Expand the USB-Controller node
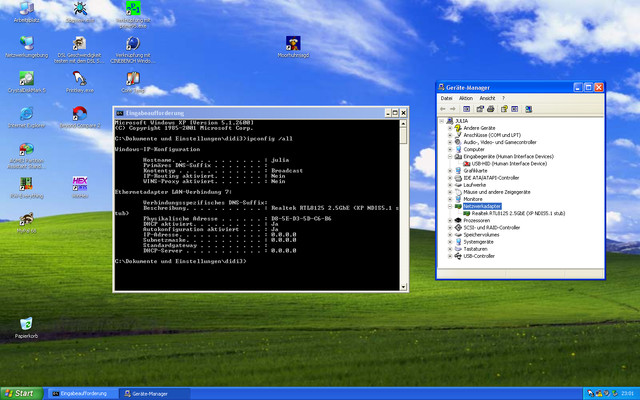The width and height of the screenshot is (640, 400). (x=450, y=256)
